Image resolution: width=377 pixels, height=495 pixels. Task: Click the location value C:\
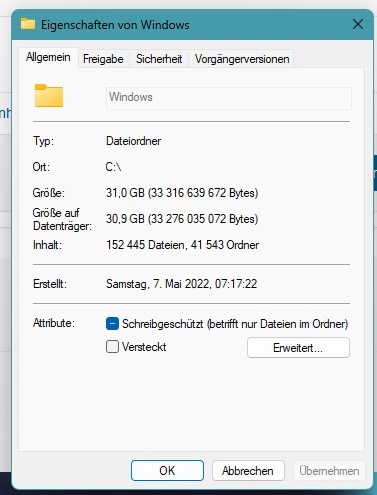pos(113,167)
